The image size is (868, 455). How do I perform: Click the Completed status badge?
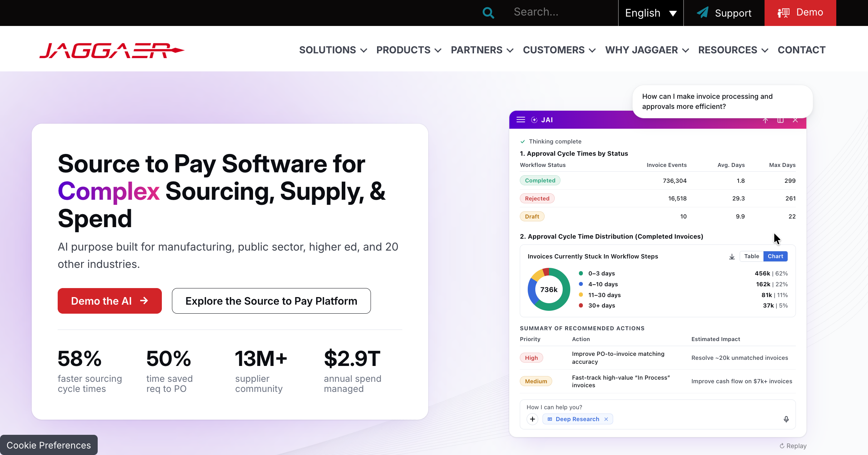point(540,180)
